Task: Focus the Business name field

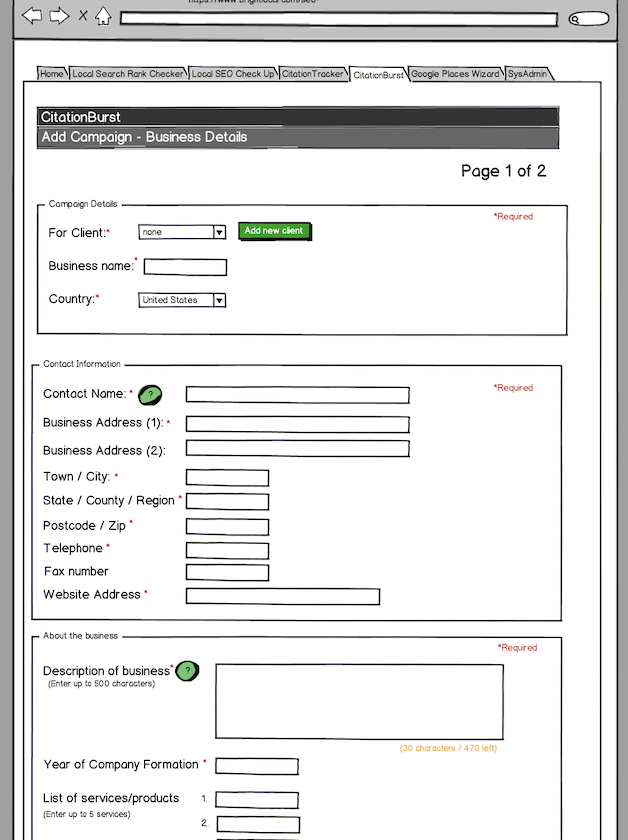Action: [185, 267]
